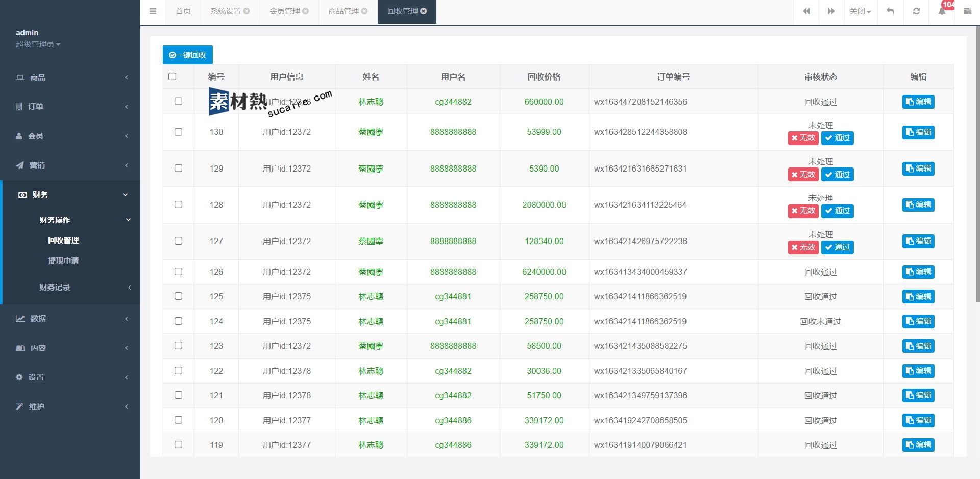Image resolution: width=980 pixels, height=479 pixels.
Task: Click the back arrow icon in top bar
Action: tap(890, 11)
